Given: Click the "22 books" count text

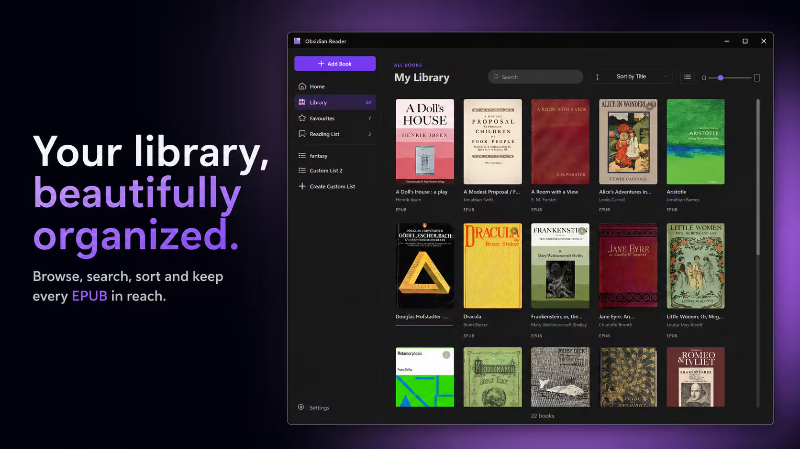Looking at the screenshot, I should (542, 416).
